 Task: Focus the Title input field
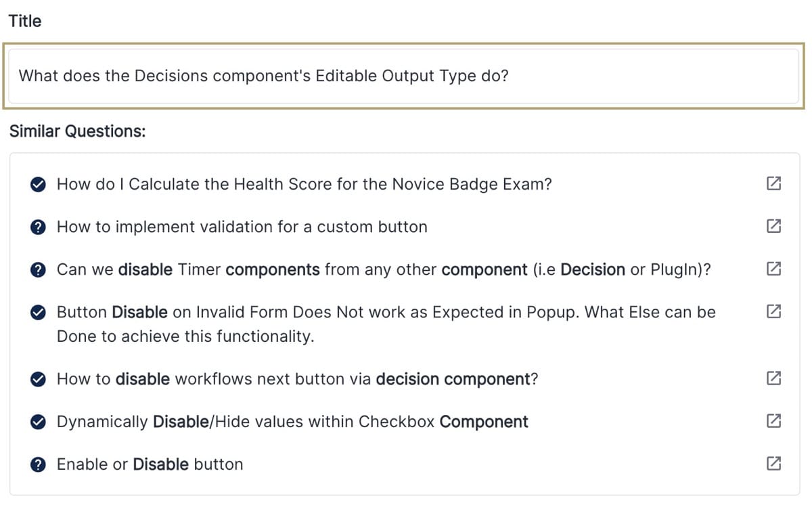[403, 76]
